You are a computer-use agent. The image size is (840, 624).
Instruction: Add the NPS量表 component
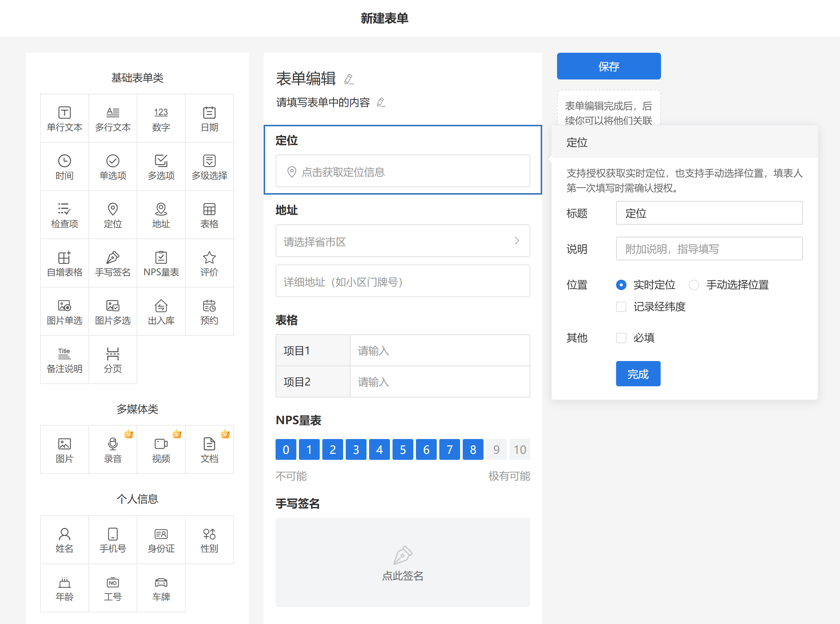(x=161, y=263)
